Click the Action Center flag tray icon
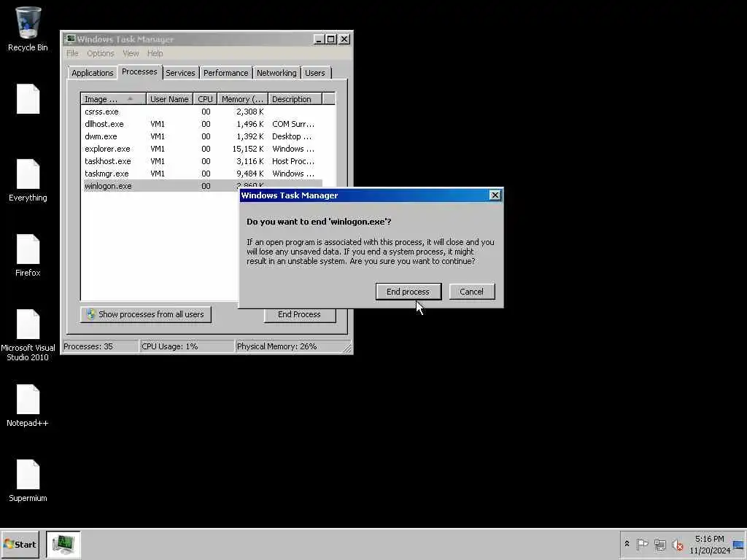 (x=642, y=544)
